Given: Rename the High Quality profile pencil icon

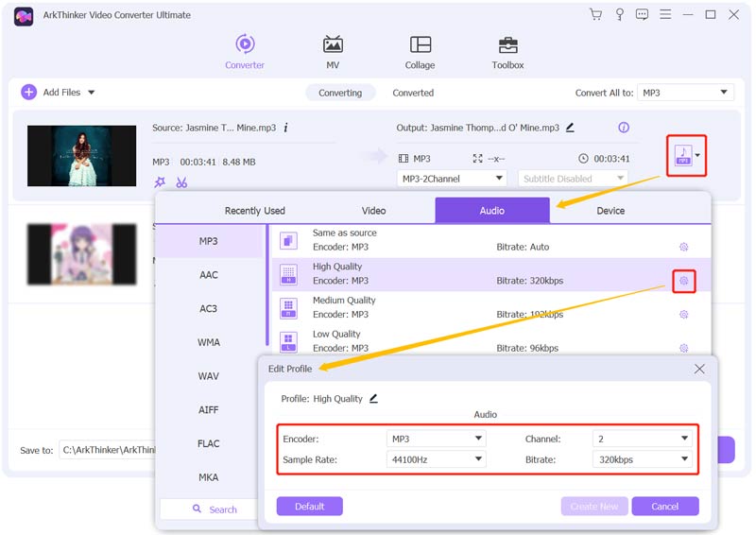Looking at the screenshot, I should pyautogui.click(x=373, y=399).
